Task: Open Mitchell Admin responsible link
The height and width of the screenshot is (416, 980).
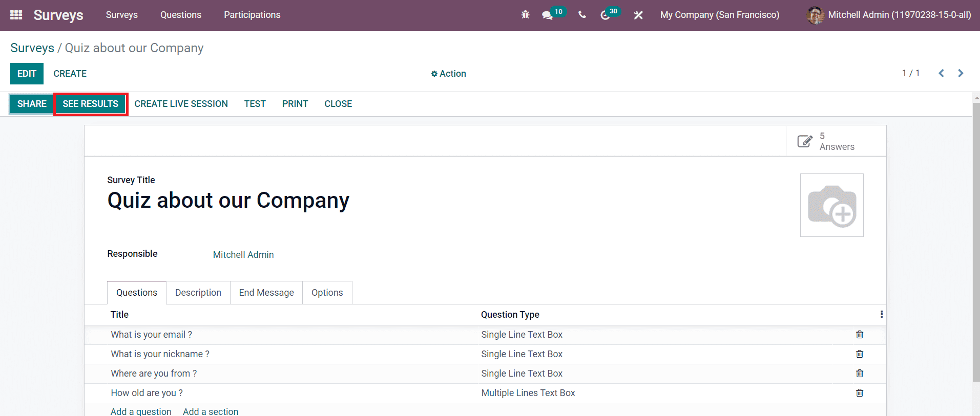Action: [243, 255]
